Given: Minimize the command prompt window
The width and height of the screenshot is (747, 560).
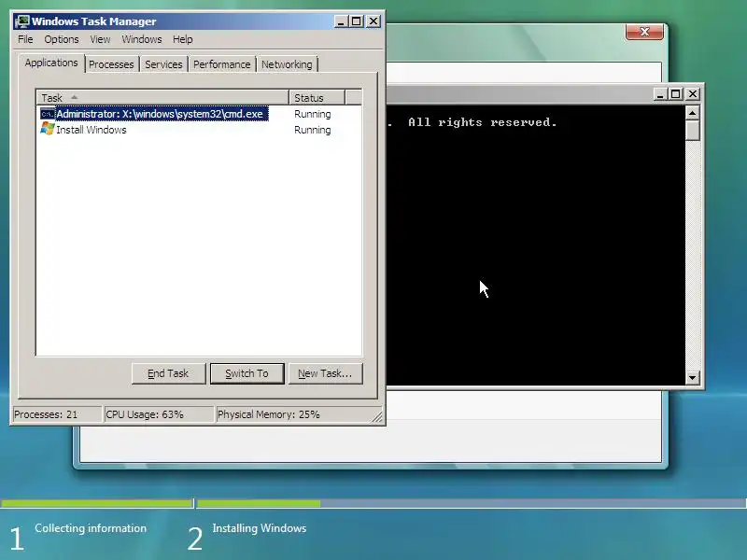Looking at the screenshot, I should pos(660,94).
